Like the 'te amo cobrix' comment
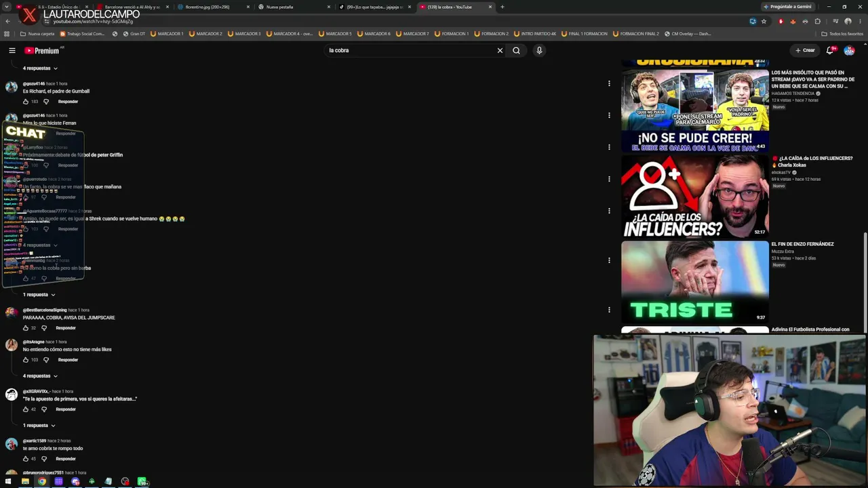This screenshot has height=488, width=868. click(26, 459)
